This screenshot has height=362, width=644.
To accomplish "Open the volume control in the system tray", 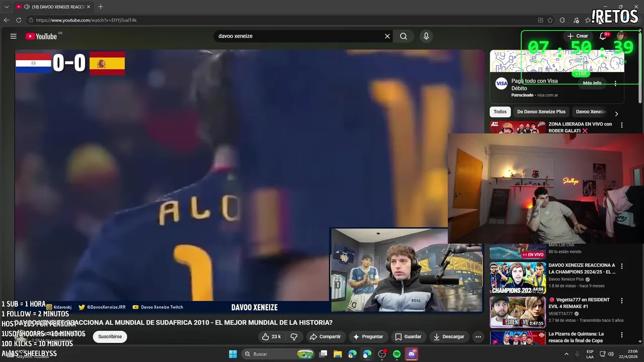I will (611, 354).
